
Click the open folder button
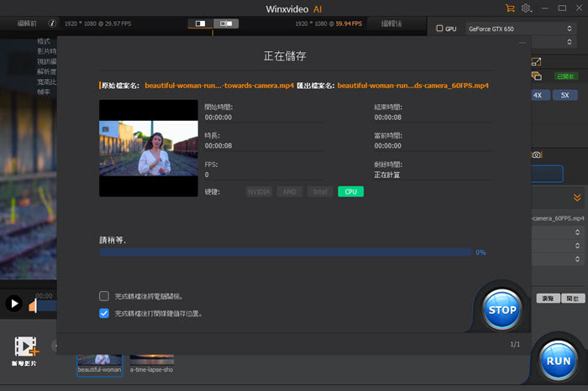coord(573,298)
